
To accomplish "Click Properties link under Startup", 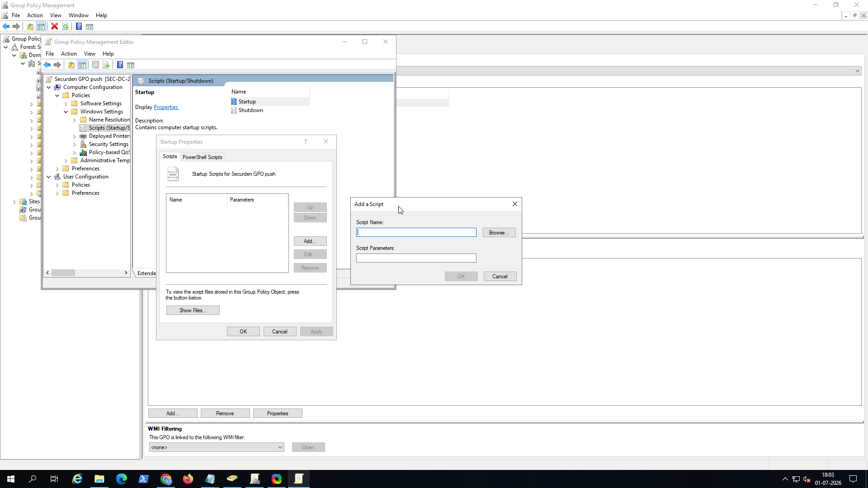I will pos(166,107).
